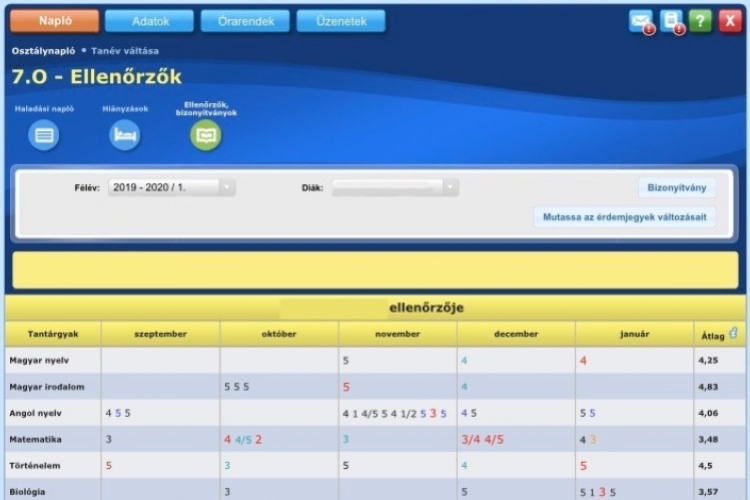Select the Matematika subject row
Image resolution: width=750 pixels, height=500 pixels.
tap(375, 439)
